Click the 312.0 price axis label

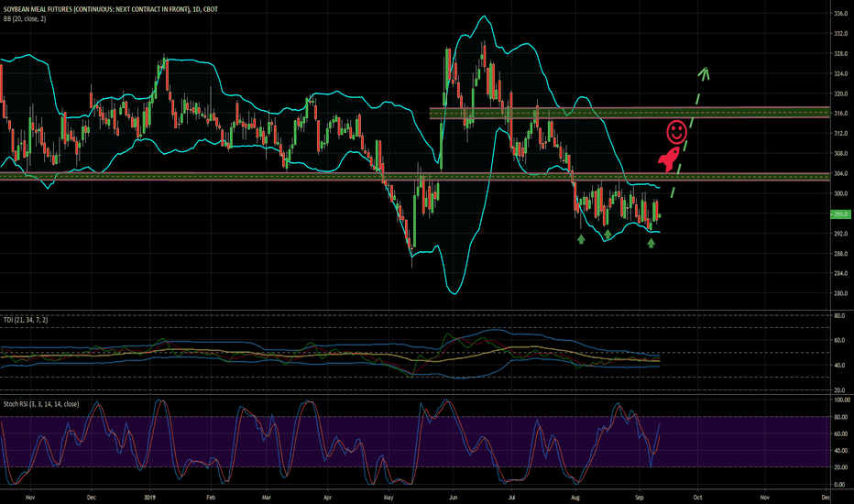pyautogui.click(x=840, y=134)
